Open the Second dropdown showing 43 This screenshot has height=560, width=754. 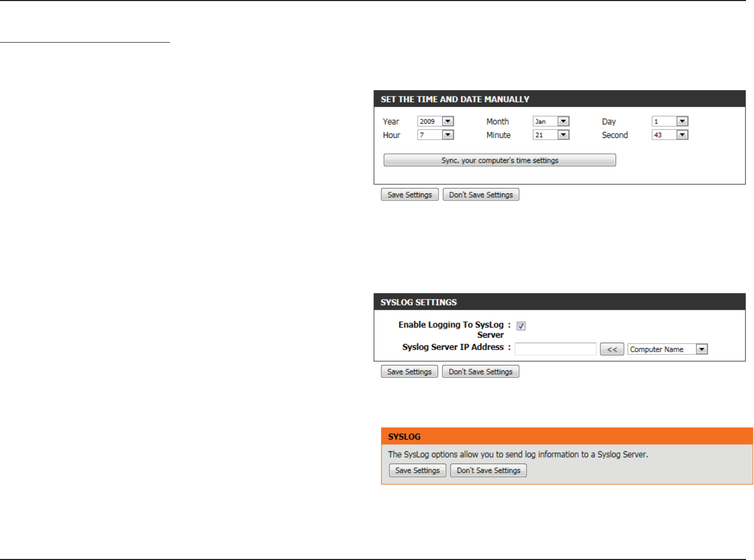[x=670, y=135]
